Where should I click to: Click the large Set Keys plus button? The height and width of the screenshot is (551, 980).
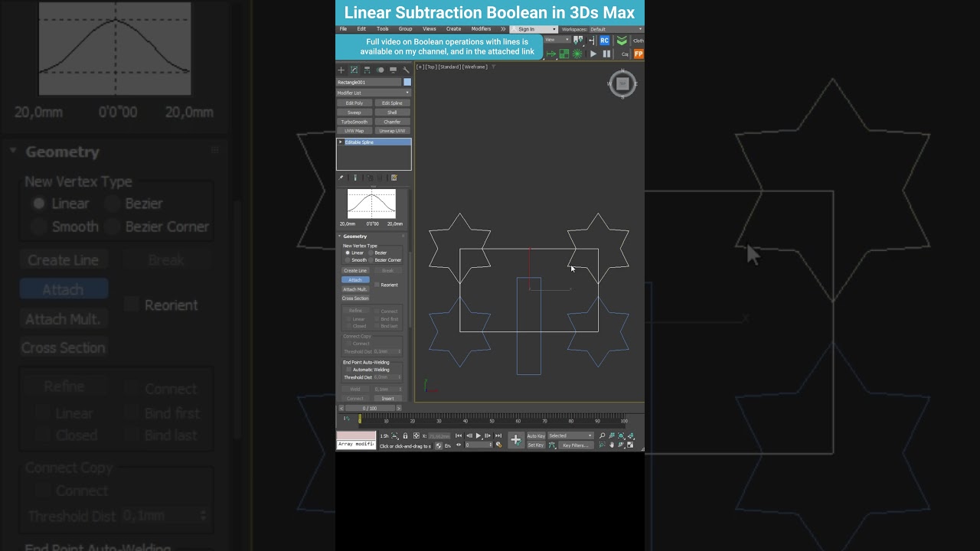516,440
